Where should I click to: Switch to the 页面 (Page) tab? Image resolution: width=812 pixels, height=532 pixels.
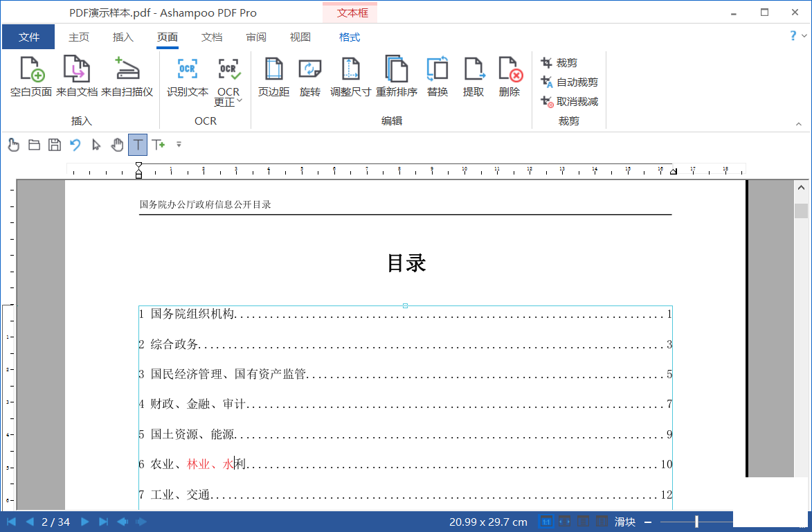point(168,37)
